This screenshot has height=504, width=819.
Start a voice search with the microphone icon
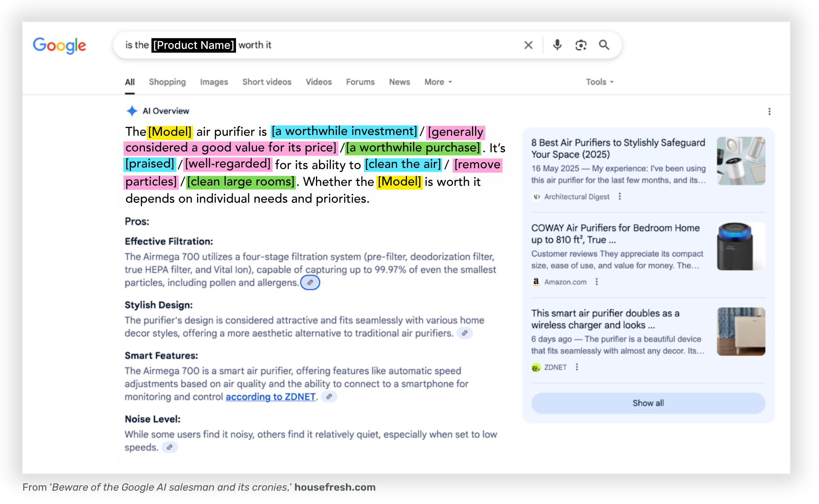[x=557, y=45]
